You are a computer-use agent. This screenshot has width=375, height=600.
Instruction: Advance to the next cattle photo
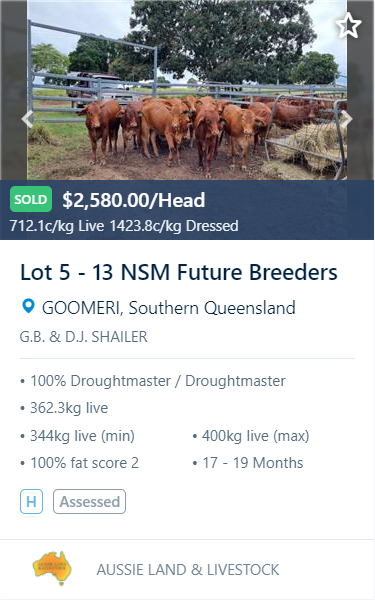[346, 119]
